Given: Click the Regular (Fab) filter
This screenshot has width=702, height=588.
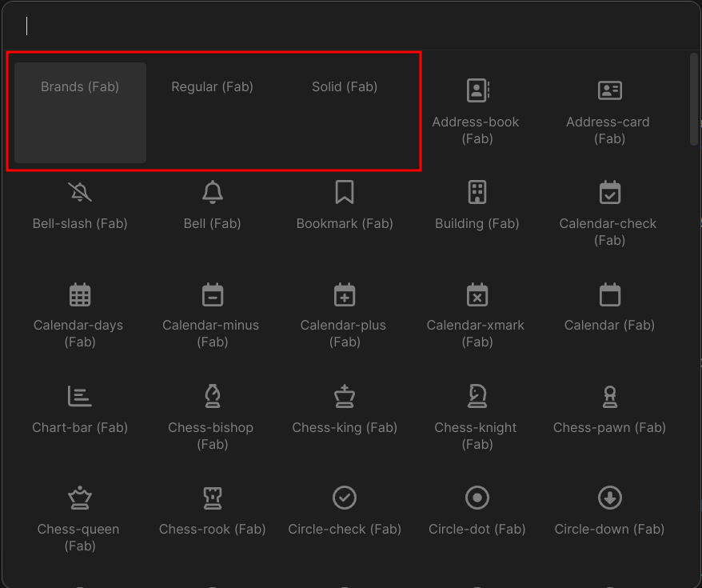Looking at the screenshot, I should click(x=212, y=86).
